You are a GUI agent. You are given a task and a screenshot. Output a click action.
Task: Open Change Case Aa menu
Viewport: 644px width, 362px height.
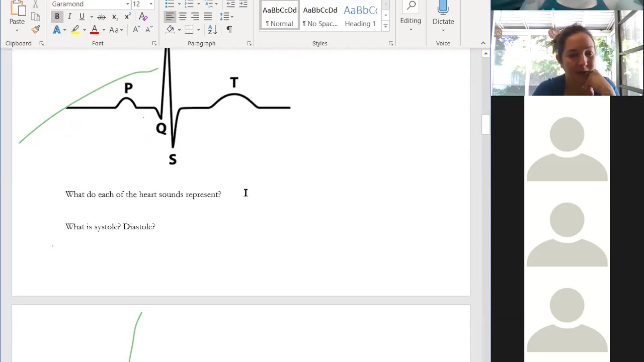[116, 30]
